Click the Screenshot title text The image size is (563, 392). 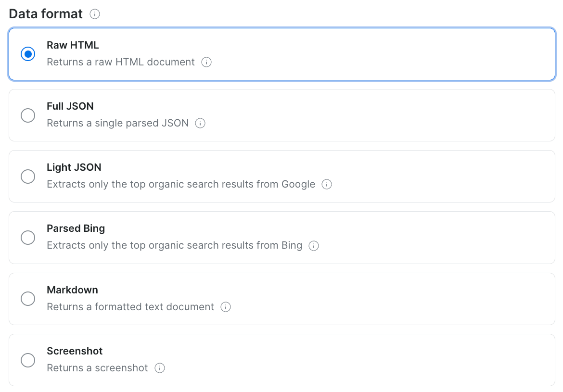pos(75,351)
